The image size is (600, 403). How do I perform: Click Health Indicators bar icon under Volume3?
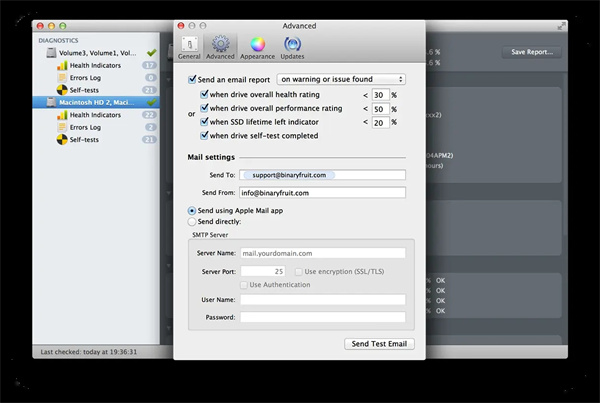pos(62,65)
